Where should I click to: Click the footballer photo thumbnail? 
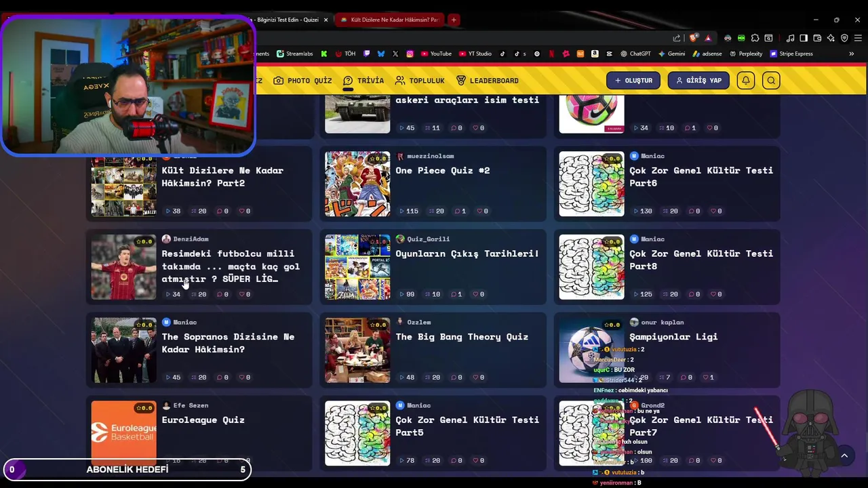(x=123, y=267)
